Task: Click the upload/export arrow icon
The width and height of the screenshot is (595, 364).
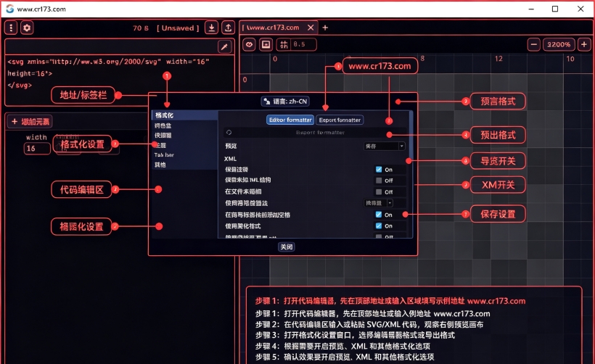Action: coord(228,28)
